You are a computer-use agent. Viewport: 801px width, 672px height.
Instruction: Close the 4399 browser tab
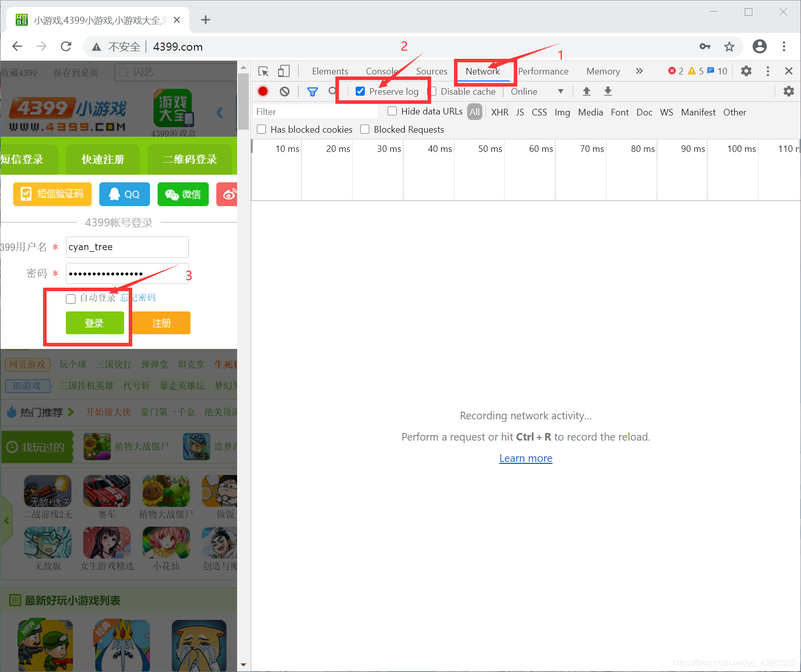[177, 20]
